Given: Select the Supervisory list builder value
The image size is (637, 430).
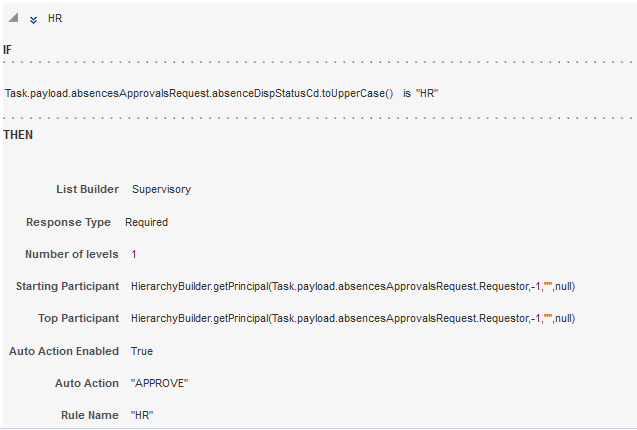Looking at the screenshot, I should 161,189.
